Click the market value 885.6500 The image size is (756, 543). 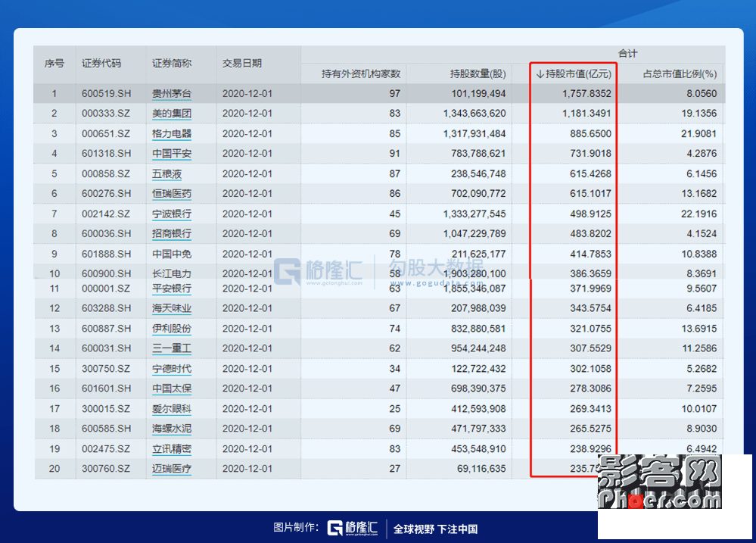pyautogui.click(x=590, y=134)
